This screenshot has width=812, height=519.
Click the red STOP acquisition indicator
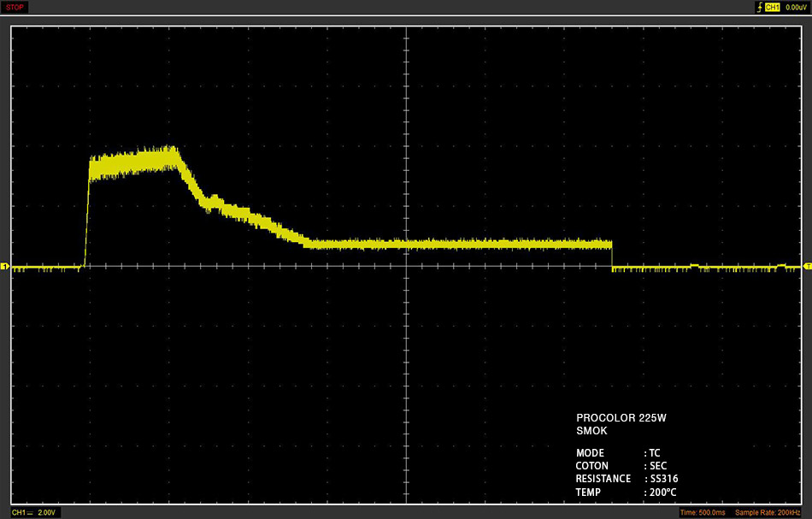pos(15,7)
